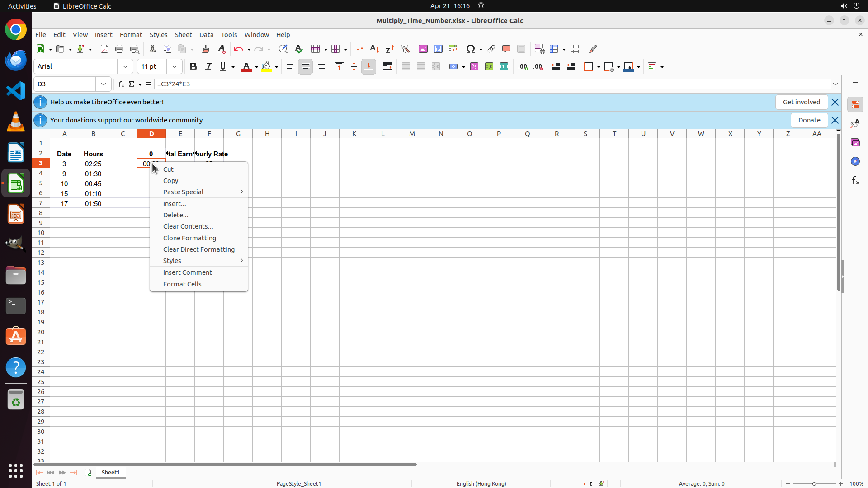Choose Format Cells... from context menu
This screenshot has height=488, width=868.
pos(185,284)
